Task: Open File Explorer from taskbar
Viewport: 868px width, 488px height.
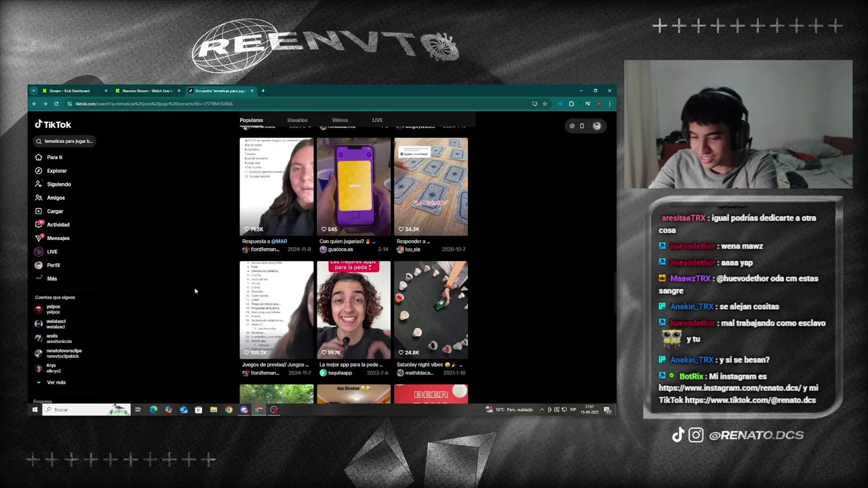Action: pos(214,409)
